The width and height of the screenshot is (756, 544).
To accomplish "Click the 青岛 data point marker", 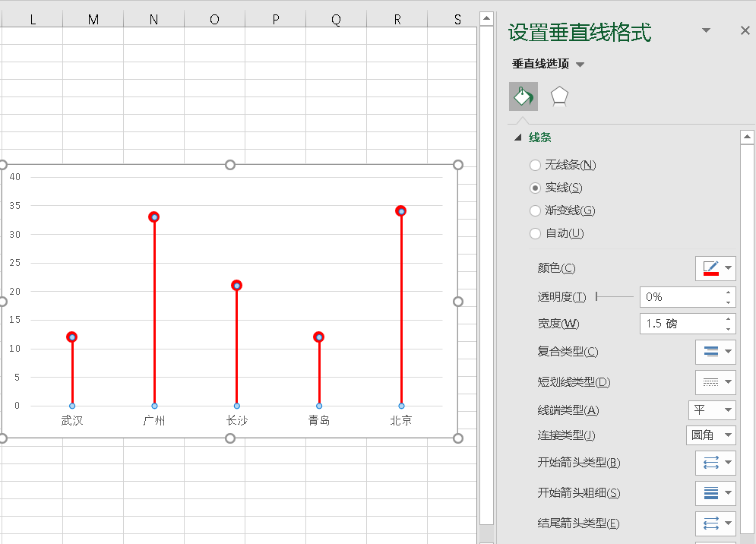I will pos(318,337).
